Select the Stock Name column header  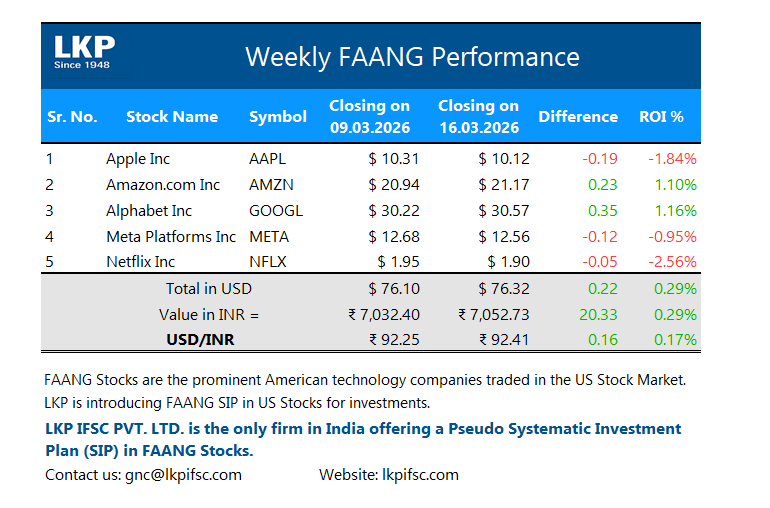coord(172,116)
